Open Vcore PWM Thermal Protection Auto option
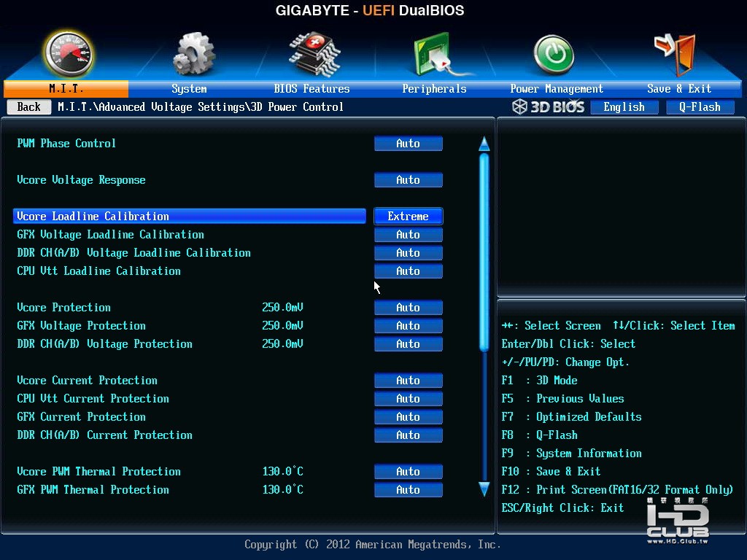 click(x=409, y=472)
